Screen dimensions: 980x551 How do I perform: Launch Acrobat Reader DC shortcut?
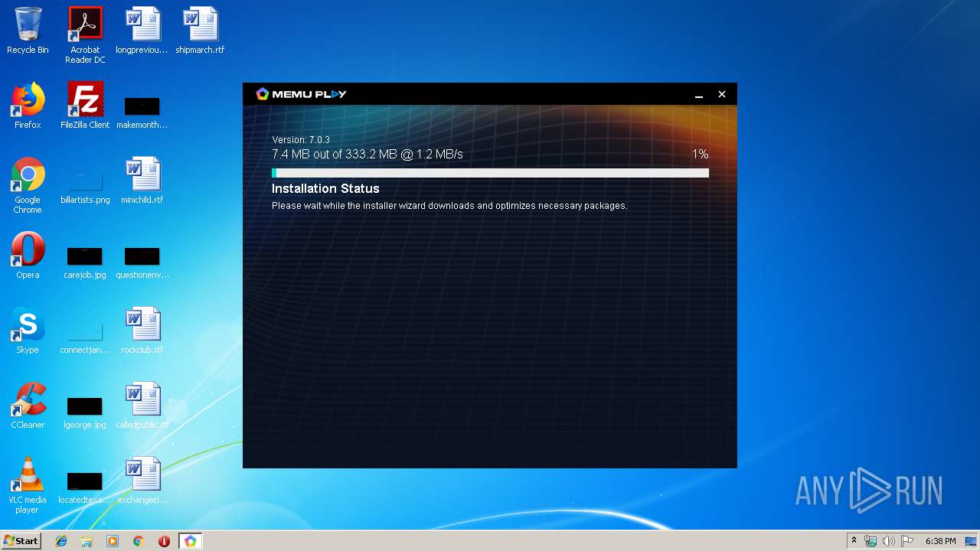tap(85, 35)
